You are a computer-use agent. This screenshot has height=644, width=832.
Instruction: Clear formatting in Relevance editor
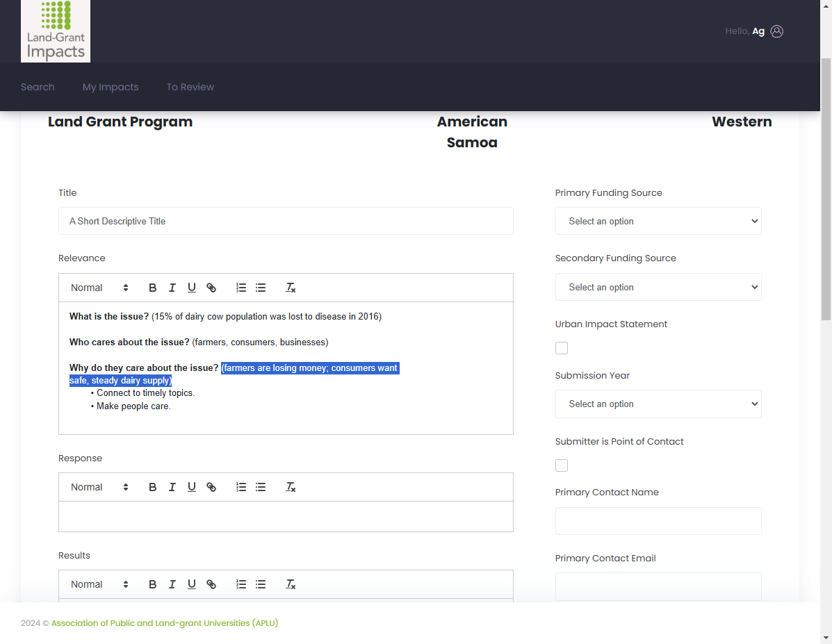291,288
